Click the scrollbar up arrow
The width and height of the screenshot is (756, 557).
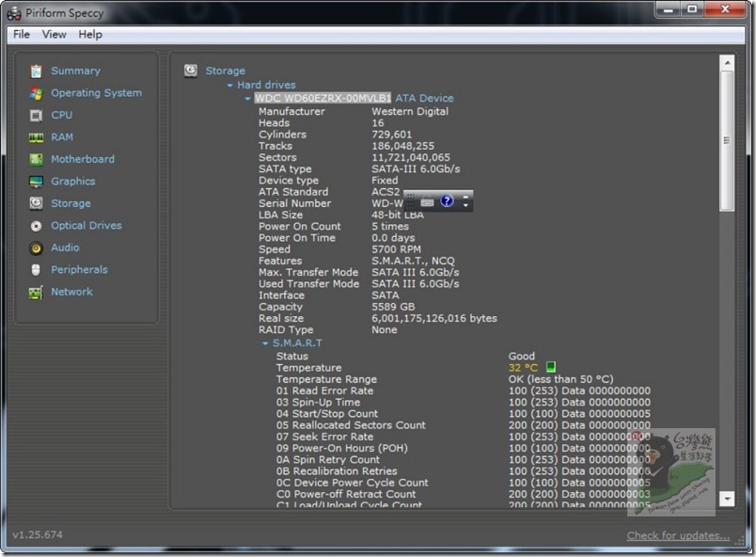tap(727, 63)
